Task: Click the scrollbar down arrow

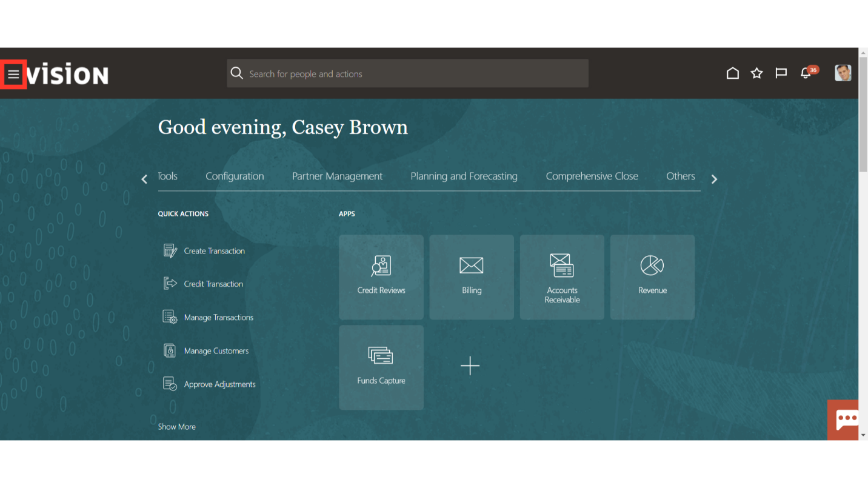Action: tap(863, 435)
